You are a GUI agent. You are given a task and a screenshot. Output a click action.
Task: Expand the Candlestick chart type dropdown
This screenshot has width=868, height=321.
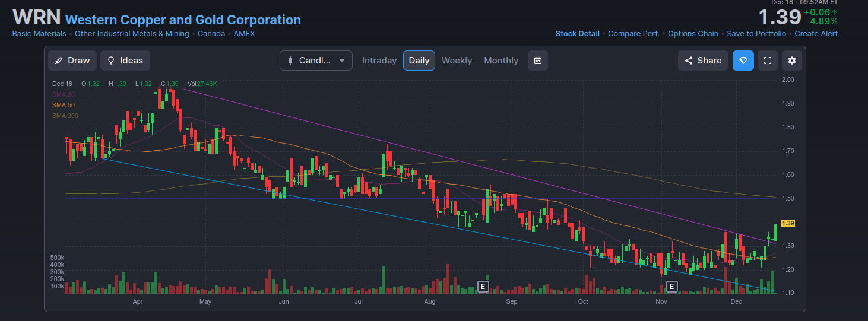316,61
